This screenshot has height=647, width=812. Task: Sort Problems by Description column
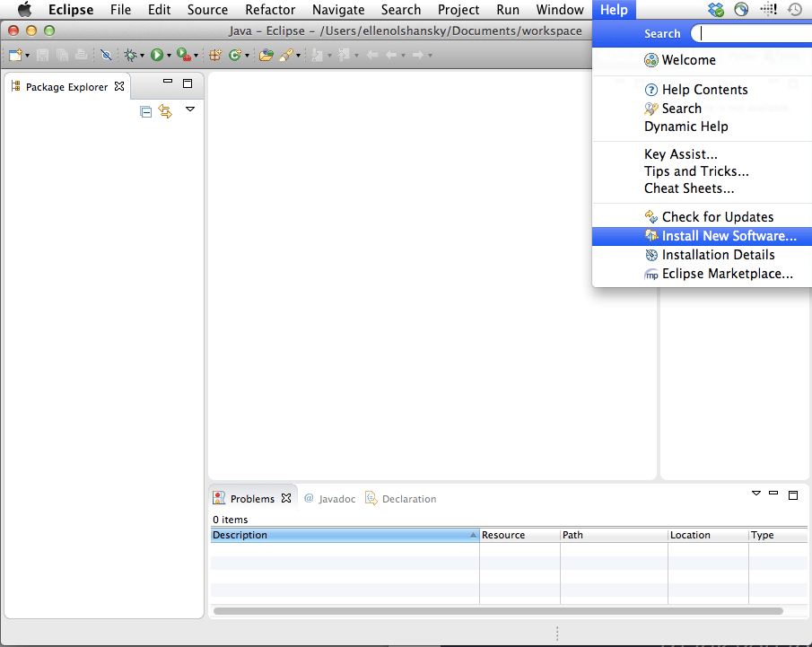345,535
